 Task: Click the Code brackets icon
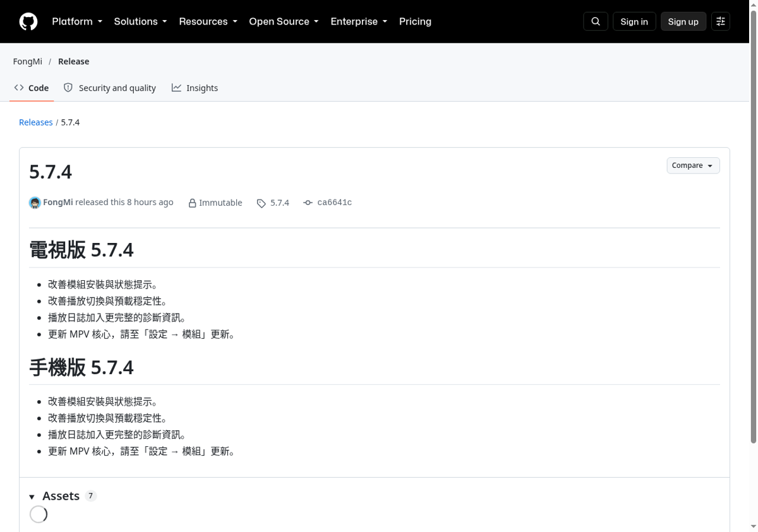coord(19,88)
